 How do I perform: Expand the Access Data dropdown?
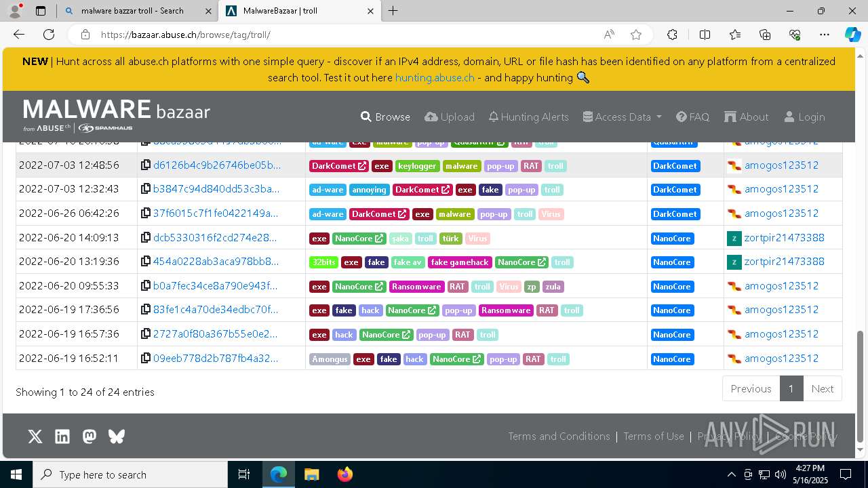coord(622,117)
